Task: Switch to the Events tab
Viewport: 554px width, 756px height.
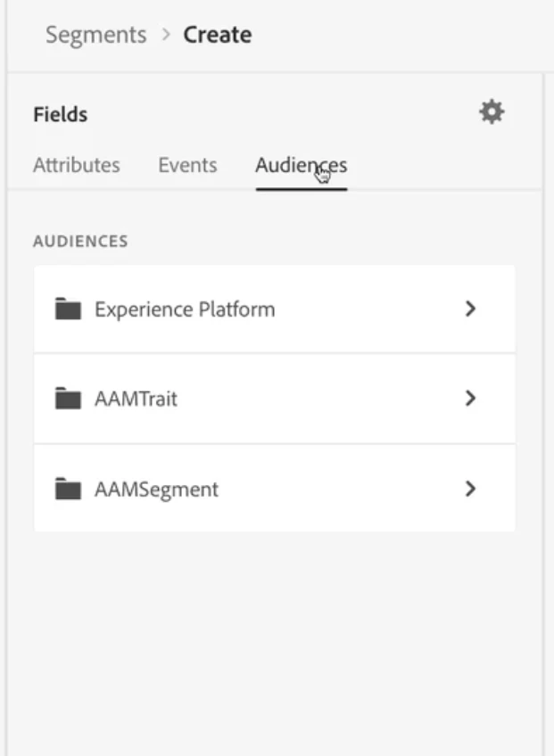Action: point(187,165)
